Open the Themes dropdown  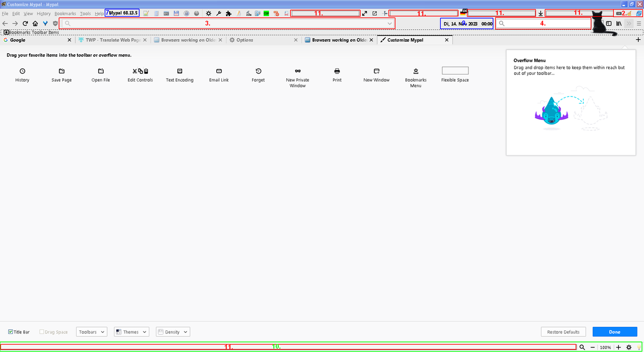pos(131,332)
